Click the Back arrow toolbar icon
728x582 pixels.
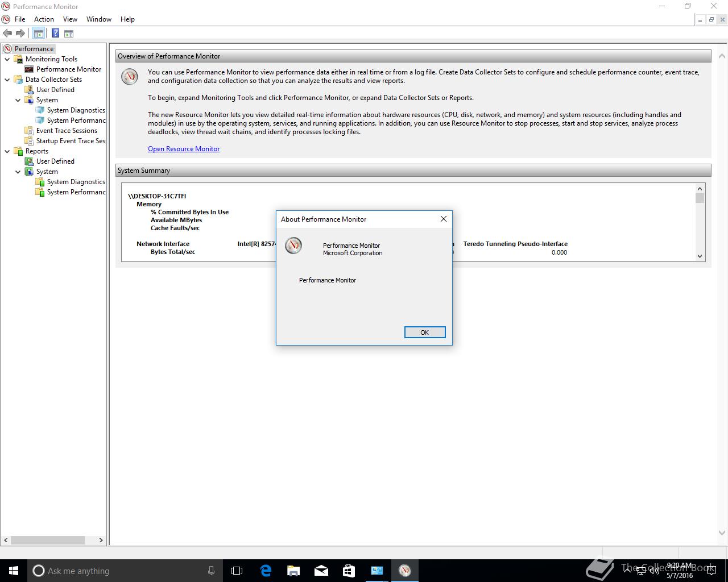tap(7, 34)
